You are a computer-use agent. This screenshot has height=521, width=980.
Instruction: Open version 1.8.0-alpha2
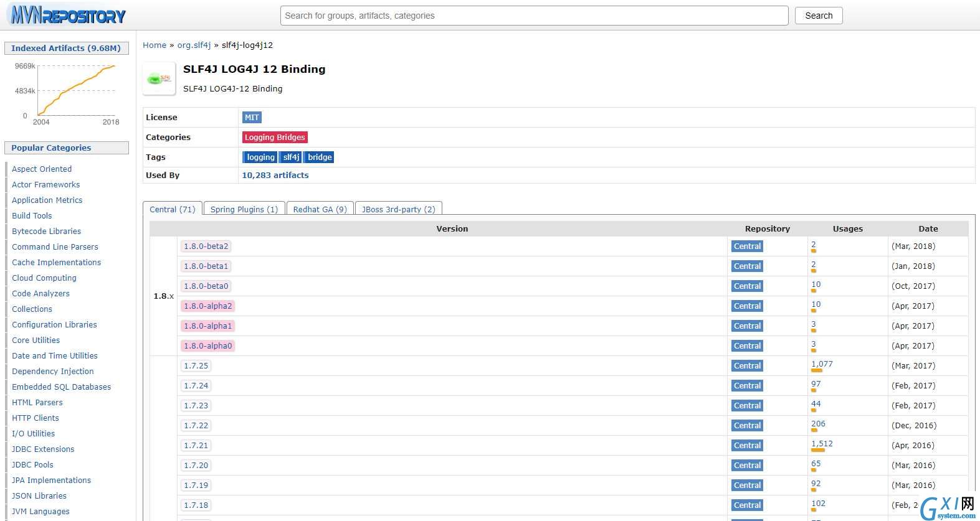208,306
